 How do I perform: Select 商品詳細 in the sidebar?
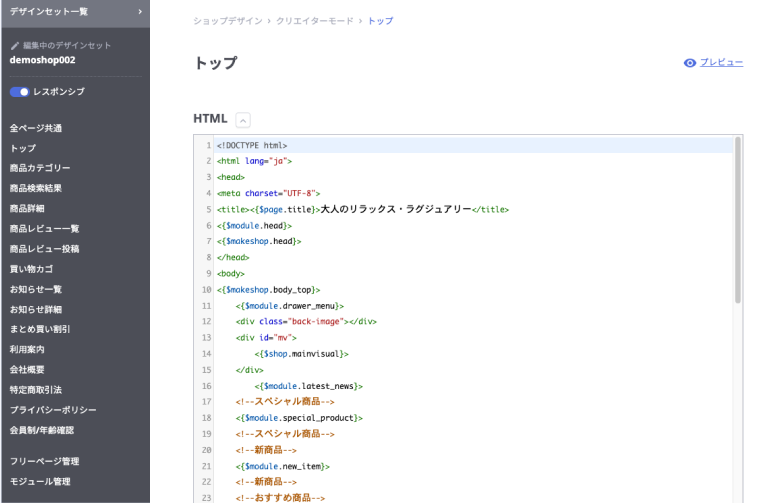[x=27, y=208]
